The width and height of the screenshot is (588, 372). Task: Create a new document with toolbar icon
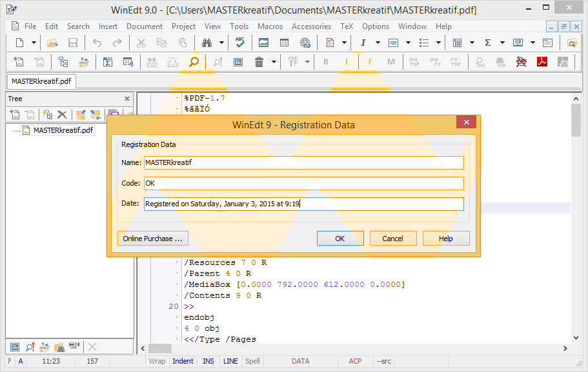point(19,43)
